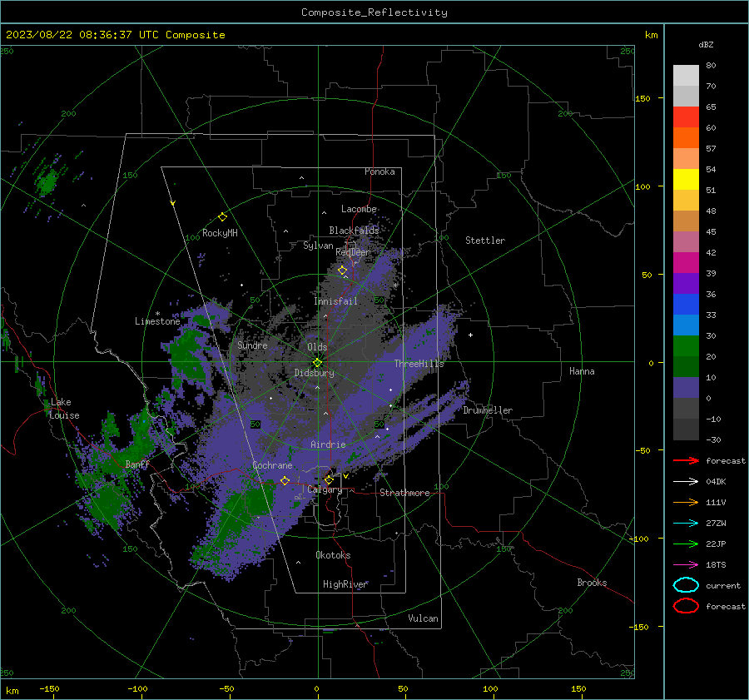Click the white plus marker west of Hanna

(x=470, y=335)
